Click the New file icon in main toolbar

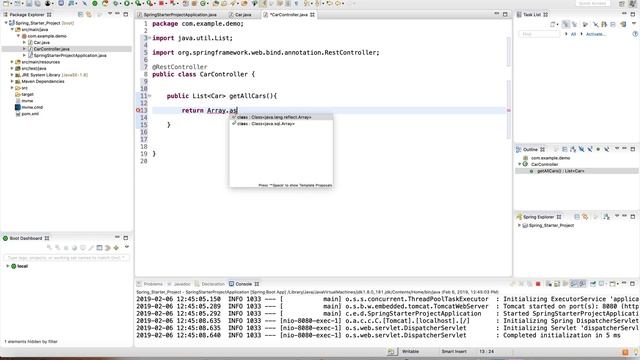pos(7,3)
